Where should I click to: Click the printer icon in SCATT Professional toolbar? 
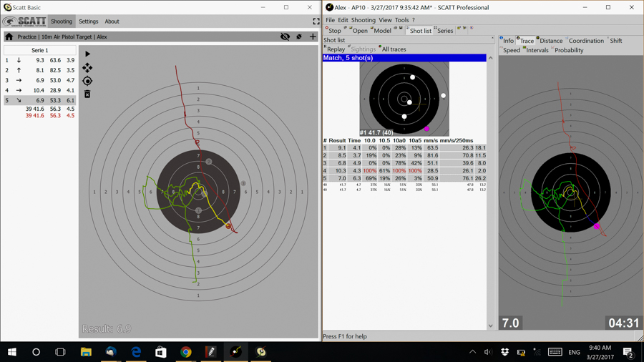pyautogui.click(x=396, y=28)
